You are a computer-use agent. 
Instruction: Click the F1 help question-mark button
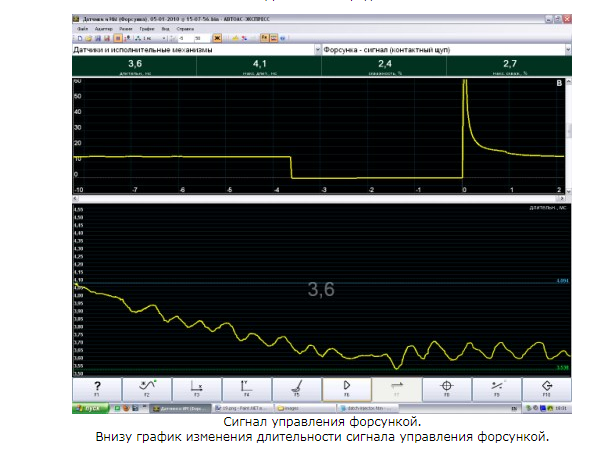[x=97, y=389]
